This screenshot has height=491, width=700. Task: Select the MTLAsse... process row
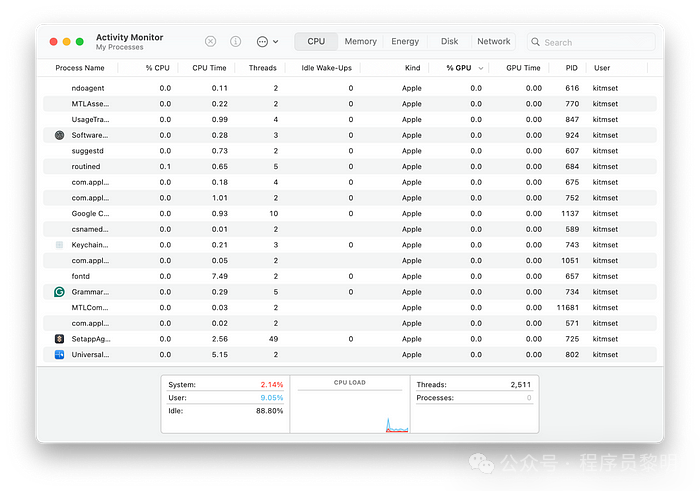[350, 104]
